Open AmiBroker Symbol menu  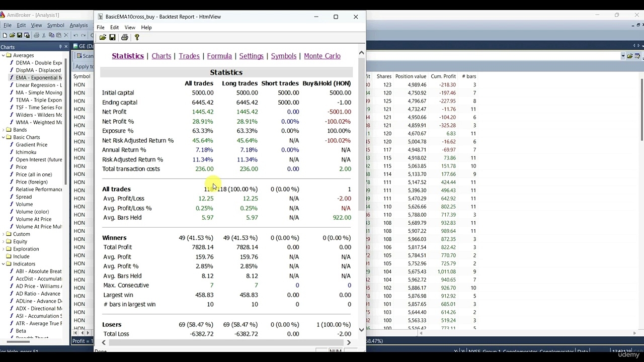[x=56, y=25]
